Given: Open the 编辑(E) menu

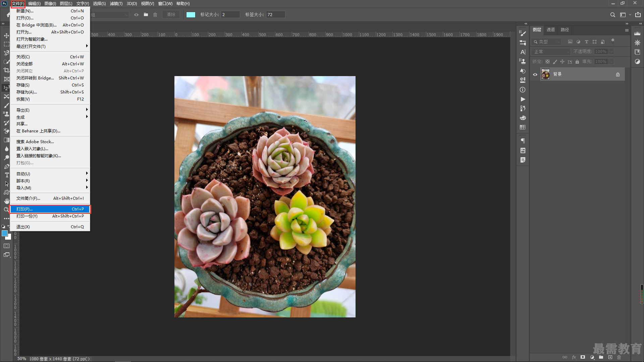Looking at the screenshot, I should tap(34, 4).
